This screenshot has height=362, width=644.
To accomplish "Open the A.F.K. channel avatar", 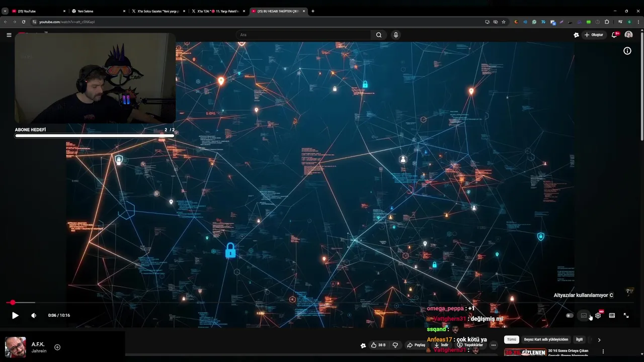I will [16, 347].
